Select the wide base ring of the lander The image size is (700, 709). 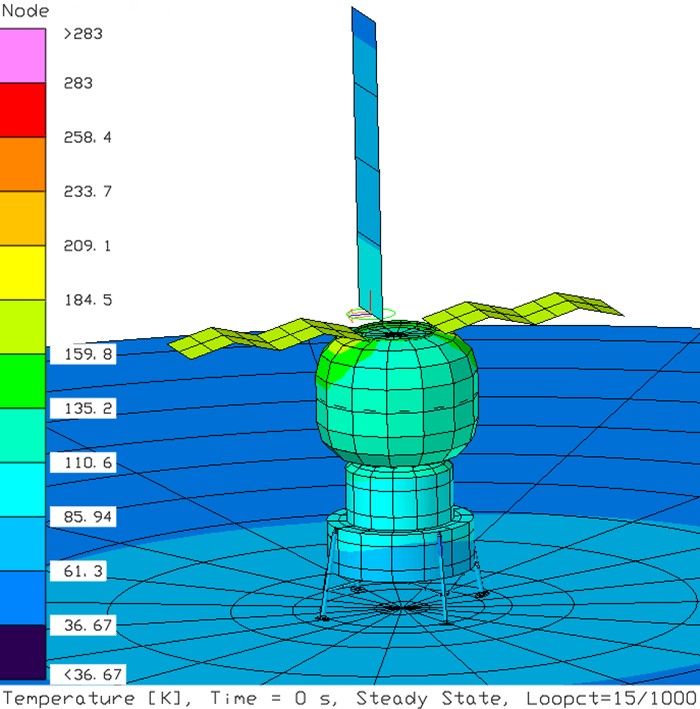pos(400,547)
